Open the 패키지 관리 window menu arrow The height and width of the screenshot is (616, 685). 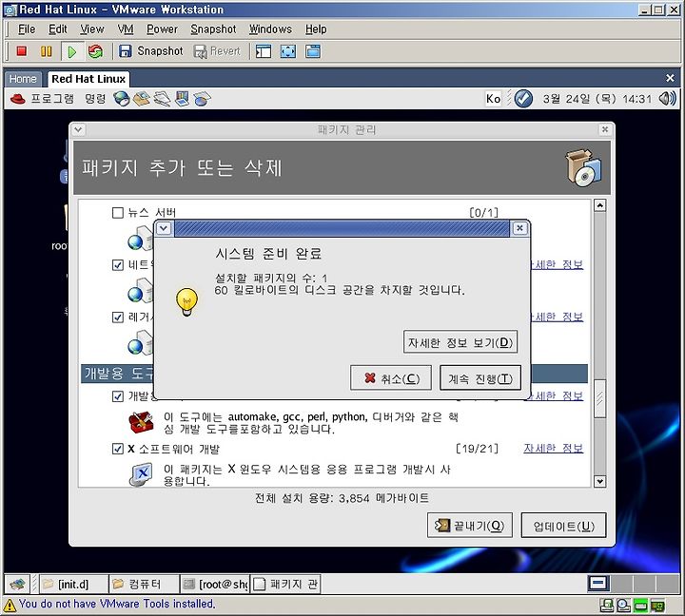79,129
